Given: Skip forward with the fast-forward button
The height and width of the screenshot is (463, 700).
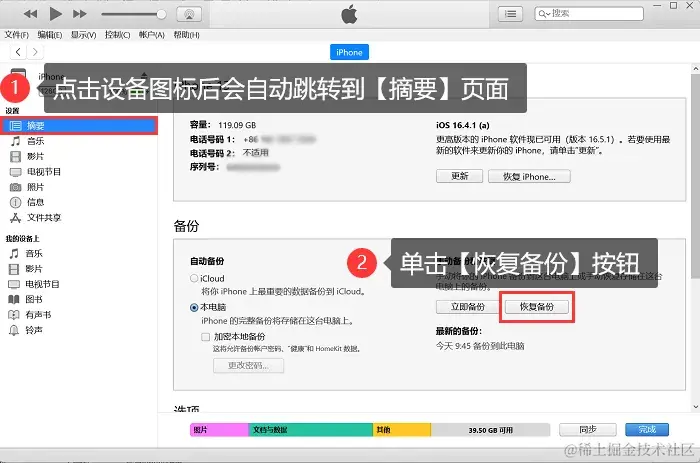Looking at the screenshot, I should pyautogui.click(x=79, y=14).
